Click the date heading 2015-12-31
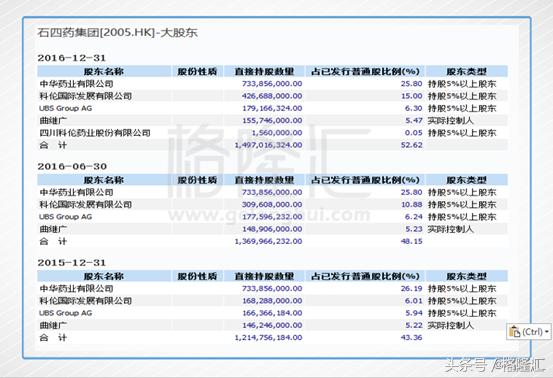Screen dimensions: 553x378 click(72, 262)
